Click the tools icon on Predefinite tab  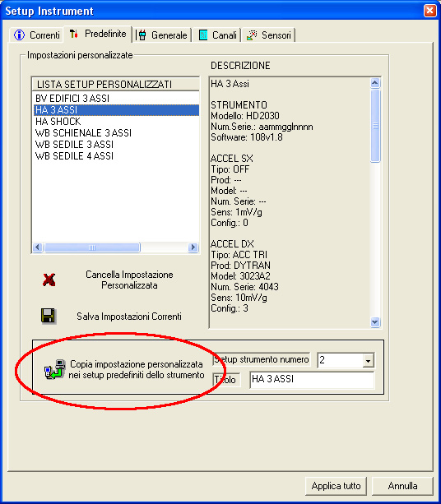point(74,34)
